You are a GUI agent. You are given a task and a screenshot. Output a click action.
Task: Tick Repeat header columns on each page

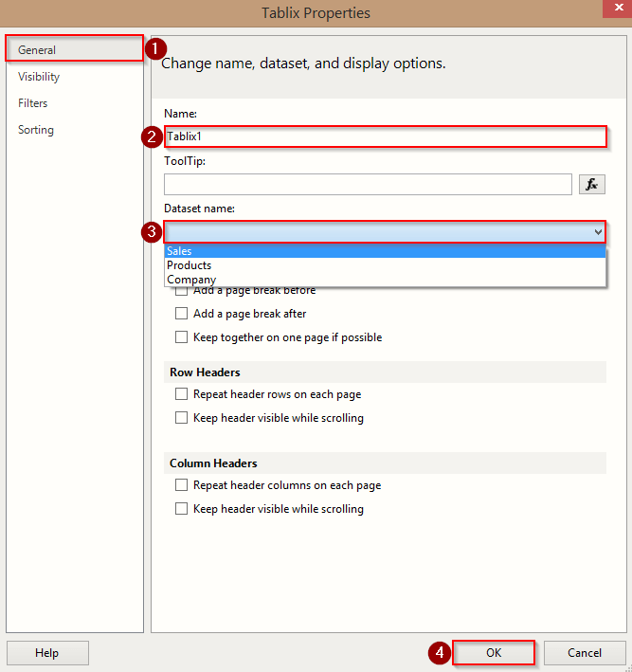coord(181,485)
